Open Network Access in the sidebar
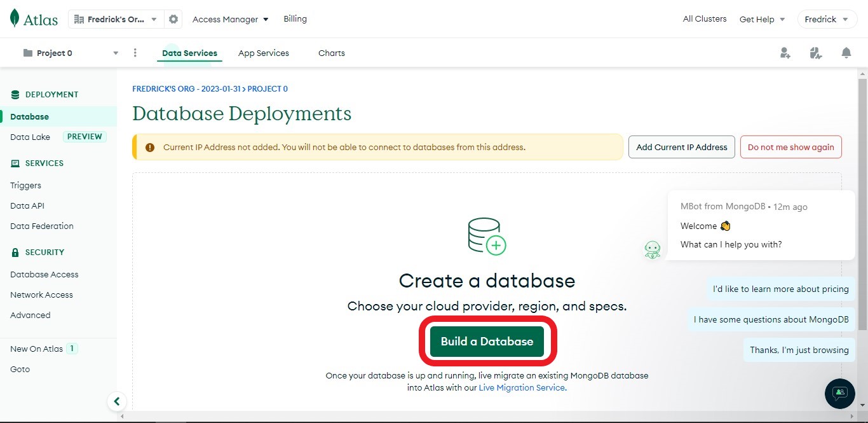Image resolution: width=868 pixels, height=423 pixels. coord(41,295)
